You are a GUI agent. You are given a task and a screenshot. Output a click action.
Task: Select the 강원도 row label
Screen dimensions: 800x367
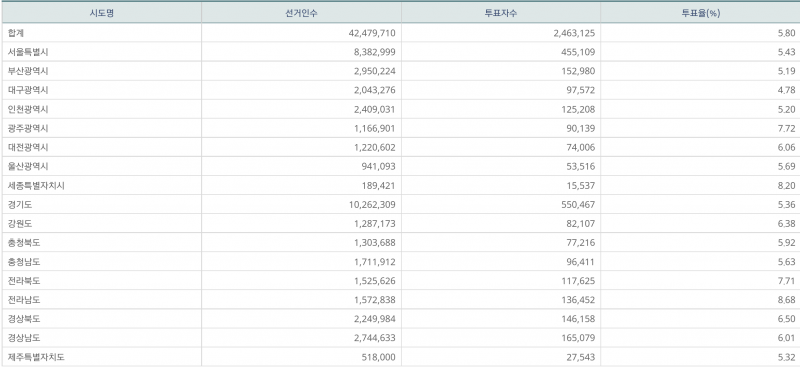20,224
